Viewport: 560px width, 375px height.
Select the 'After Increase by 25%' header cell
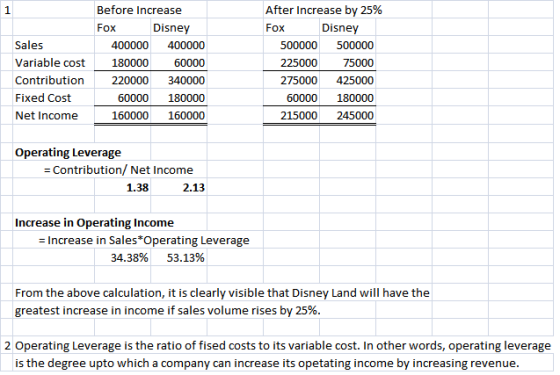[x=324, y=10]
